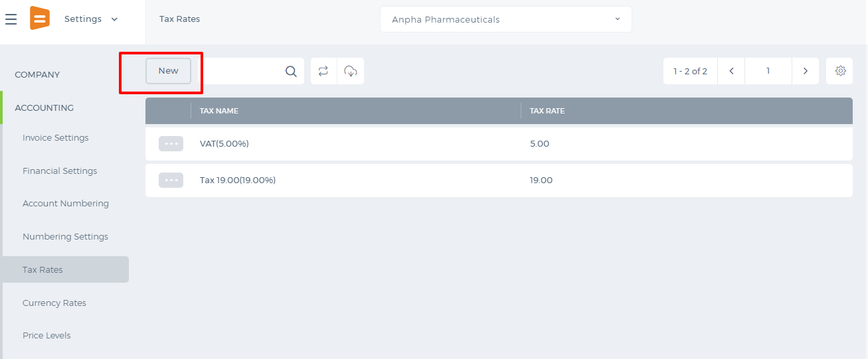Open the Tax 19.00 row options menu
This screenshot has width=868, height=359.
click(171, 180)
